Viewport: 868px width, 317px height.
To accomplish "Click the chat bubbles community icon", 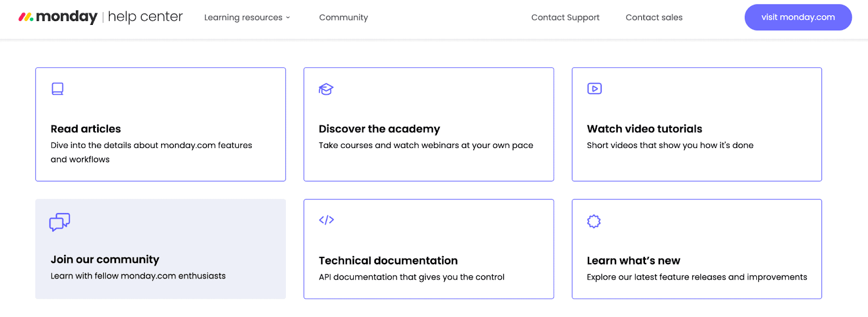I will point(60,222).
